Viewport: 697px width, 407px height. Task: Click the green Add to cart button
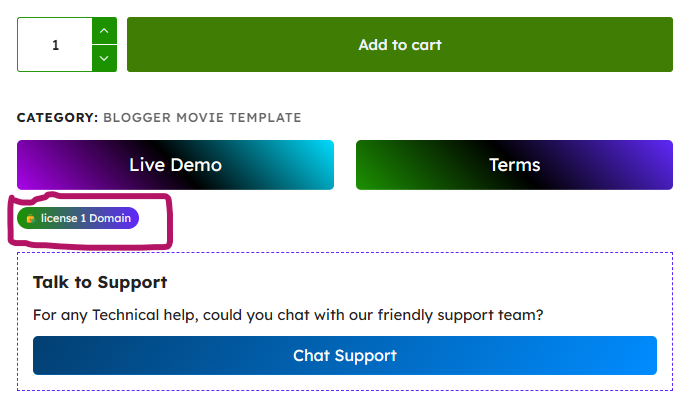[400, 45]
